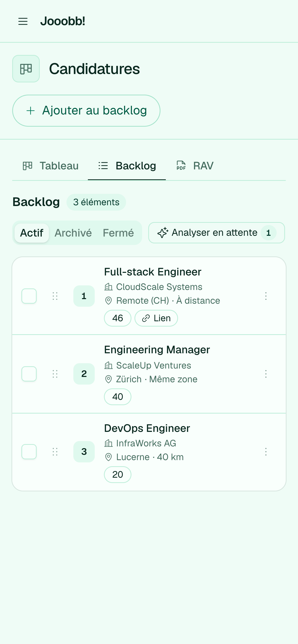Show Fermé backlog items
298x644 pixels.
click(x=118, y=233)
